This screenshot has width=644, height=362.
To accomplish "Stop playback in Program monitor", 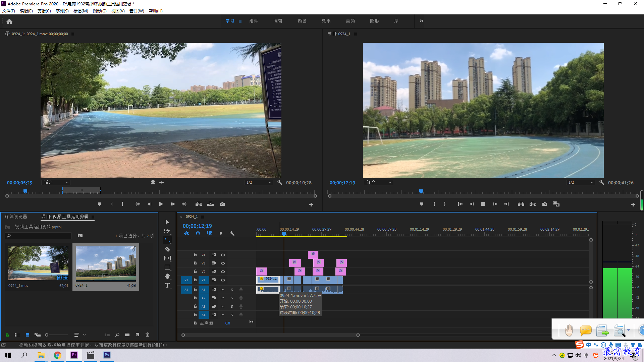I will (483, 204).
